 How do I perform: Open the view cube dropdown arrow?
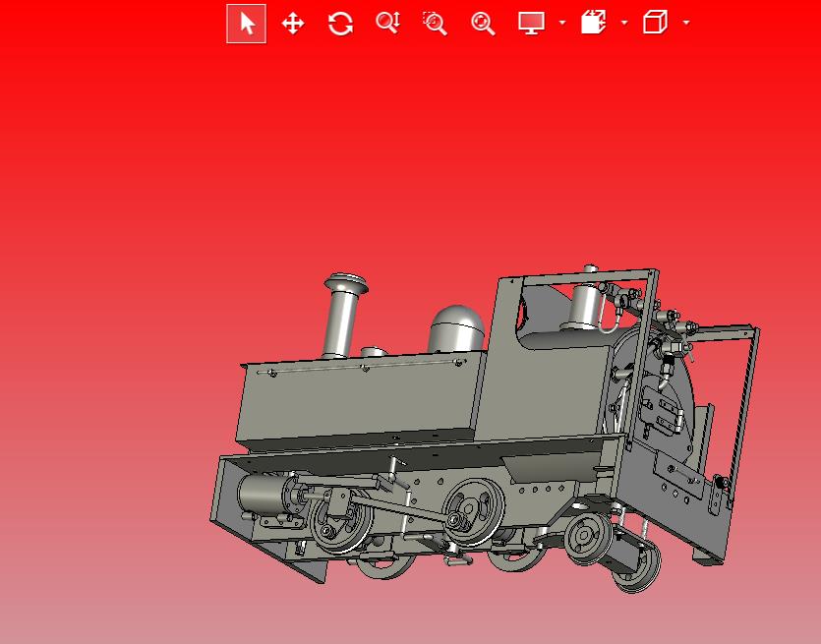686,23
